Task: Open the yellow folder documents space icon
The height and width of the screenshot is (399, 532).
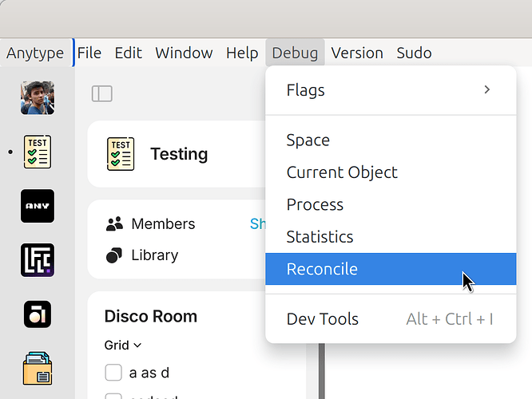Action: (x=38, y=369)
